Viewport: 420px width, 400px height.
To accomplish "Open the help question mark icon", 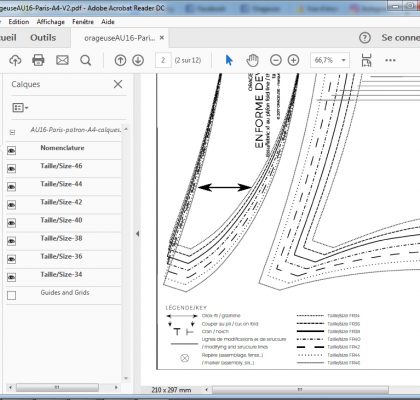I will tap(365, 38).
